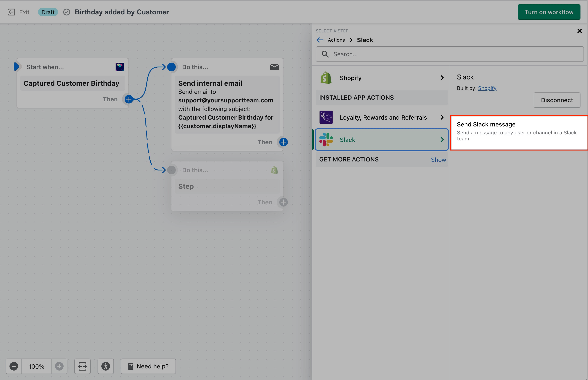Click the Slack breadcrumb label
This screenshot has width=588, height=380.
(x=365, y=40)
